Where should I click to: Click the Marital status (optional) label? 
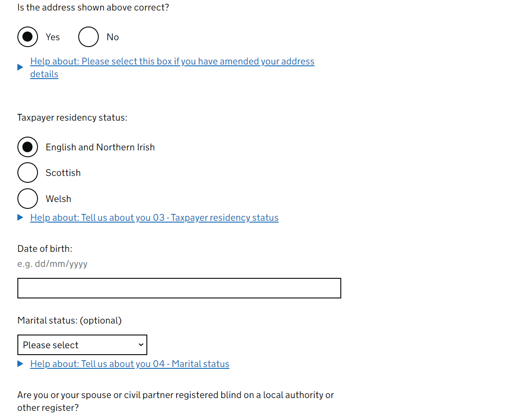(x=70, y=320)
